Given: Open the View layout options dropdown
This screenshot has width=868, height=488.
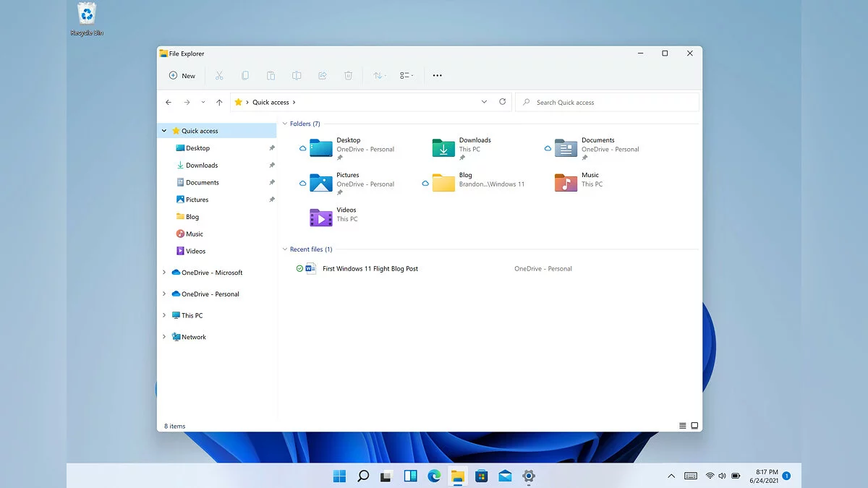Looking at the screenshot, I should [407, 75].
